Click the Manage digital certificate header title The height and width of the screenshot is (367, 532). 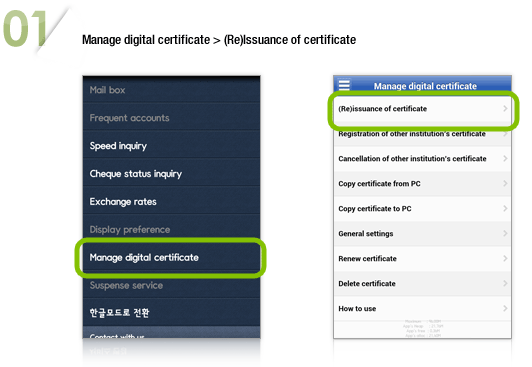coord(425,86)
